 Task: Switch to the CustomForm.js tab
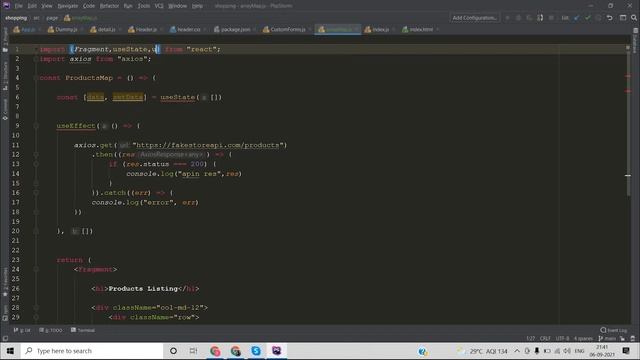tap(287, 29)
